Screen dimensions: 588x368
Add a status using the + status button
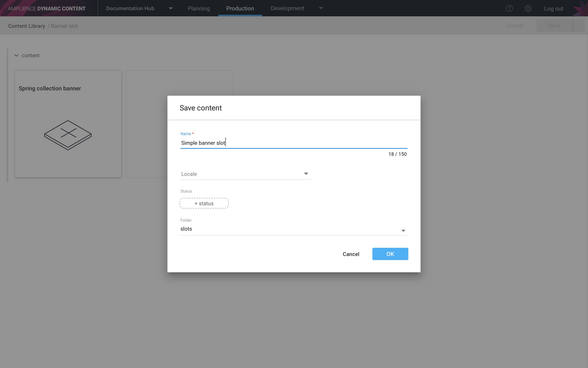pyautogui.click(x=204, y=203)
